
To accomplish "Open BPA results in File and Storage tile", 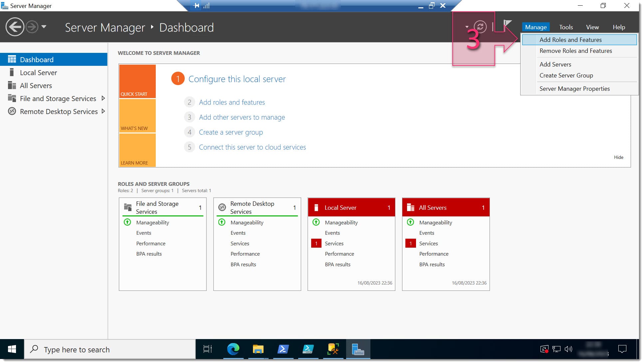I will coord(149,254).
